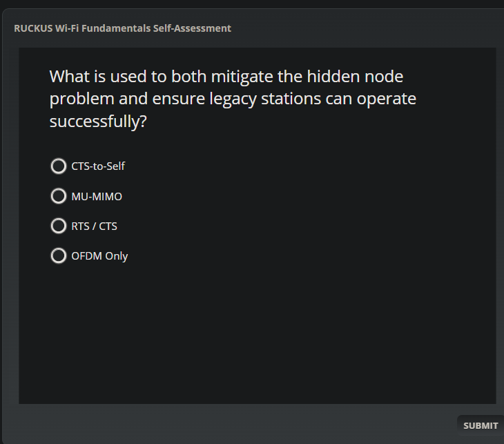The width and height of the screenshot is (504, 444).
Task: Click the "RTS / CTS" answer label text
Action: coord(95,226)
